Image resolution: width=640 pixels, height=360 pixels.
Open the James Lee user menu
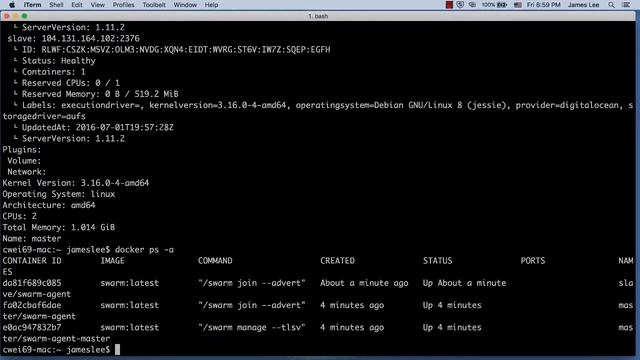(x=583, y=5)
